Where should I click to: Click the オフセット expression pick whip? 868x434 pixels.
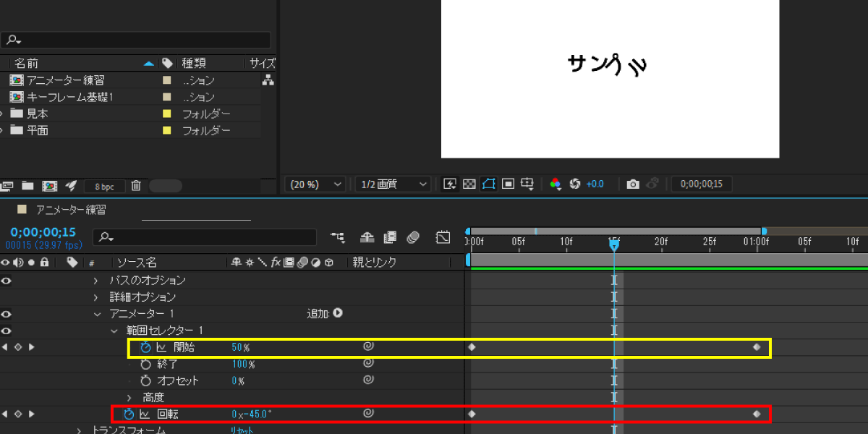(368, 380)
